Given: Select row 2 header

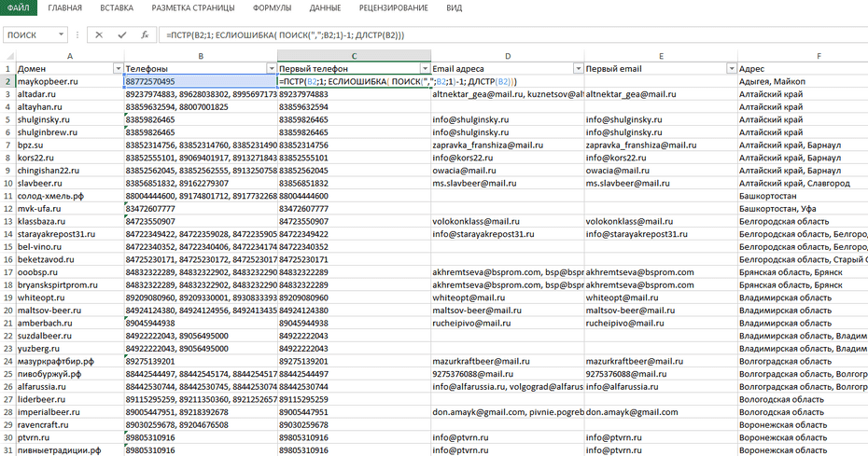Looking at the screenshot, I should (7, 81).
